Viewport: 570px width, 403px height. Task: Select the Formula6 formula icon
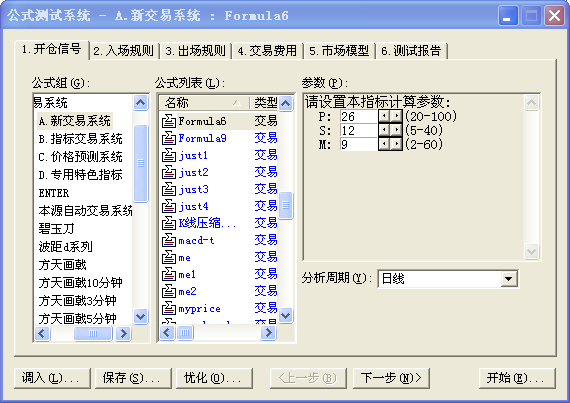click(x=169, y=121)
